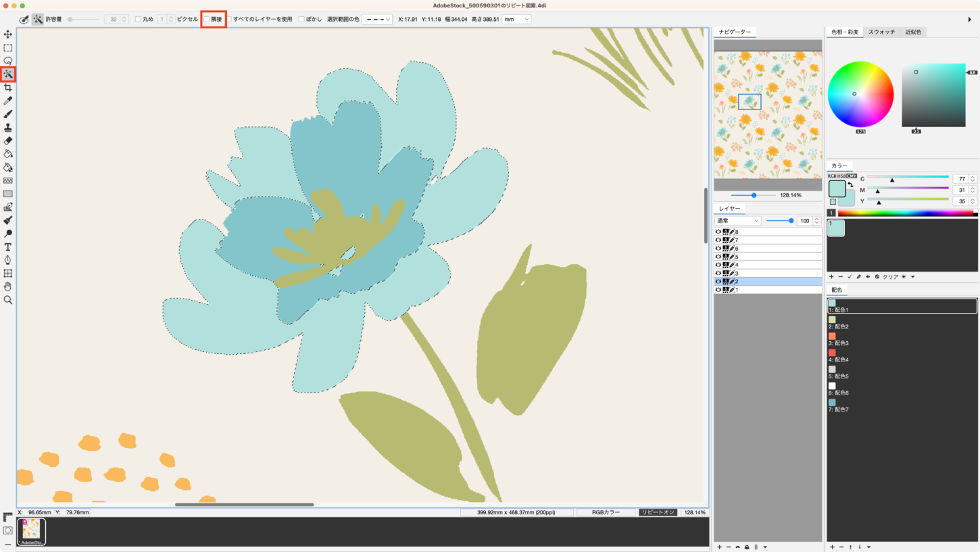This screenshot has width=980, height=552.
Task: Click the クリア button in color panel
Action: 890,277
